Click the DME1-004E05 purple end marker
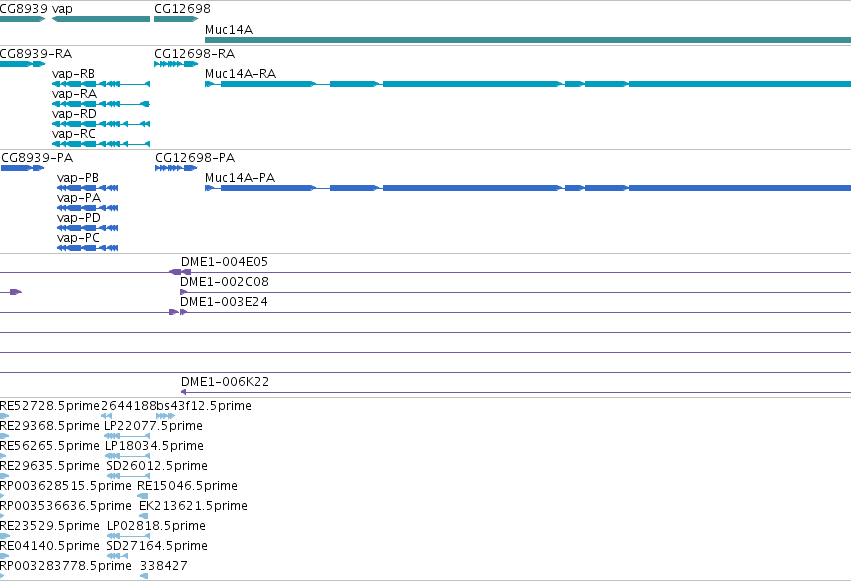The width and height of the screenshot is (851, 581). click(x=180, y=272)
